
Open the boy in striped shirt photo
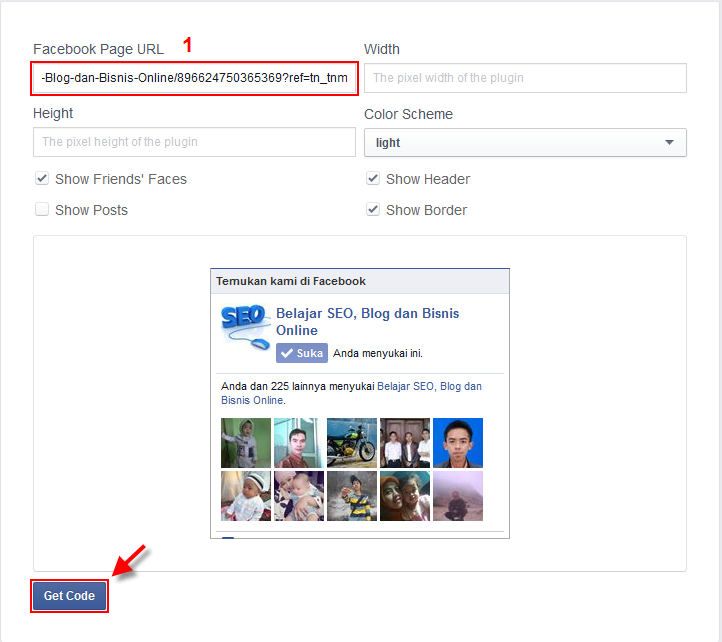coord(352,496)
